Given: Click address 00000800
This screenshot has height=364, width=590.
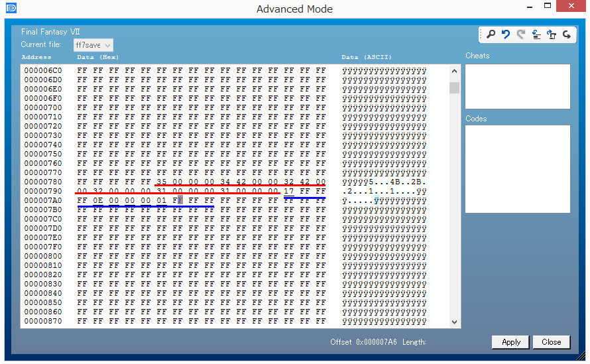Looking at the screenshot, I should pos(43,256).
